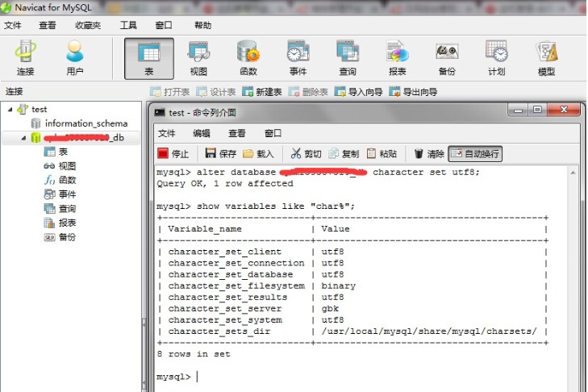This screenshot has height=392, width=588.
Task: Click '8 rows in set' text
Action: pyautogui.click(x=194, y=354)
